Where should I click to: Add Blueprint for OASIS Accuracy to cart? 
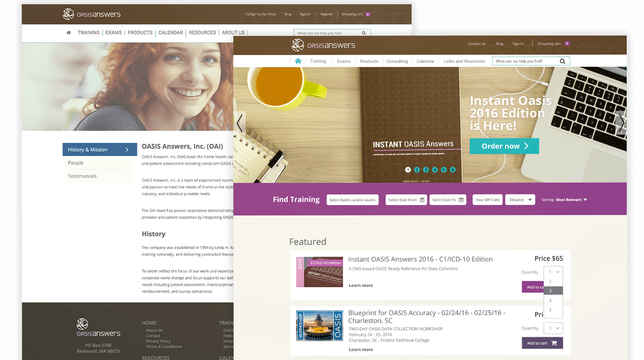[542, 343]
